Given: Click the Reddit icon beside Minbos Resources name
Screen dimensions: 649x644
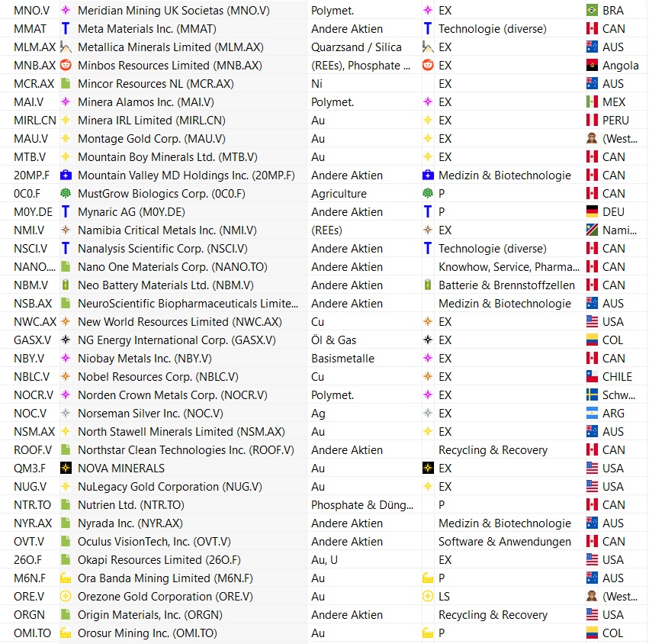Looking at the screenshot, I should pos(66,65).
